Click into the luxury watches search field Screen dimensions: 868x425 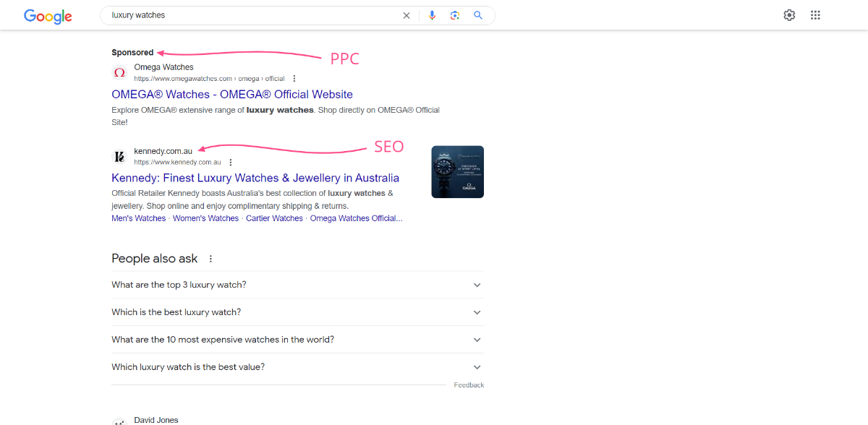click(x=253, y=15)
